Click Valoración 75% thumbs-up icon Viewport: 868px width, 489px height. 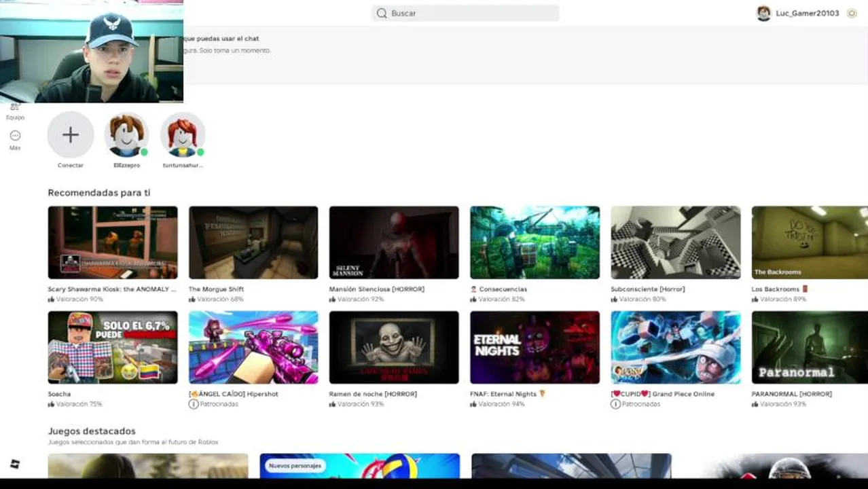51,404
